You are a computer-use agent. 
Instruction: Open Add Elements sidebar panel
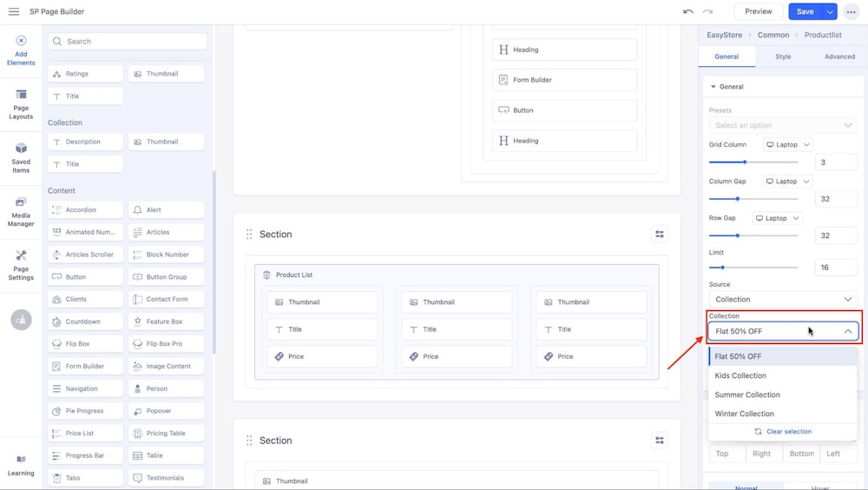(x=21, y=50)
